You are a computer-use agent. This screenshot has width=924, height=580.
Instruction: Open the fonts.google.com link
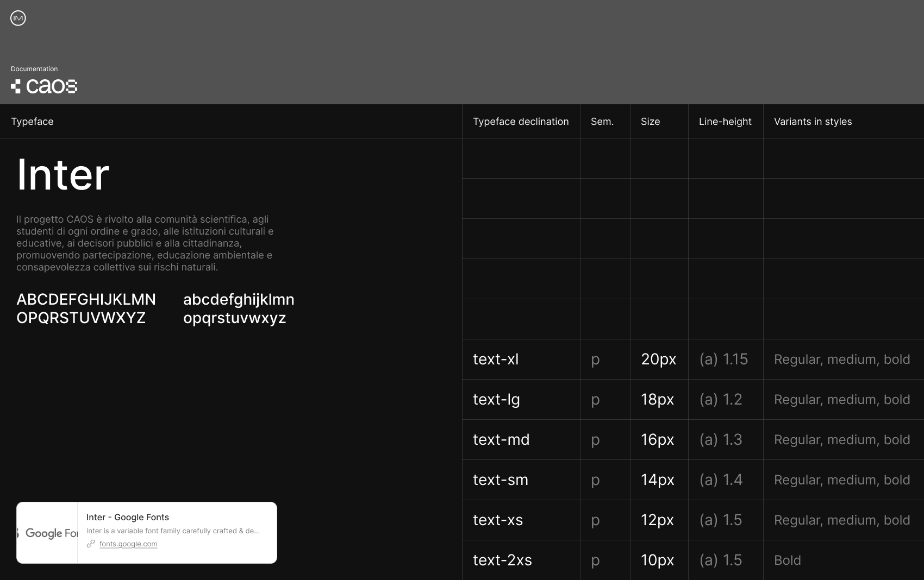[x=128, y=544]
